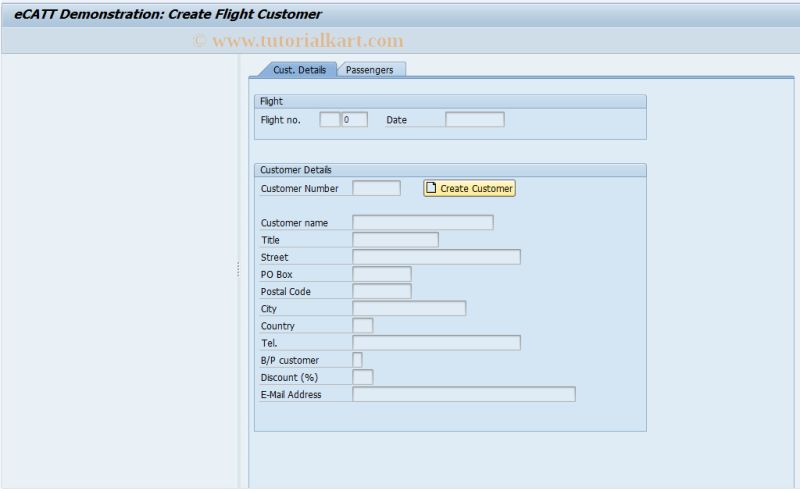
Task: Click into the Street field
Action: (436, 257)
